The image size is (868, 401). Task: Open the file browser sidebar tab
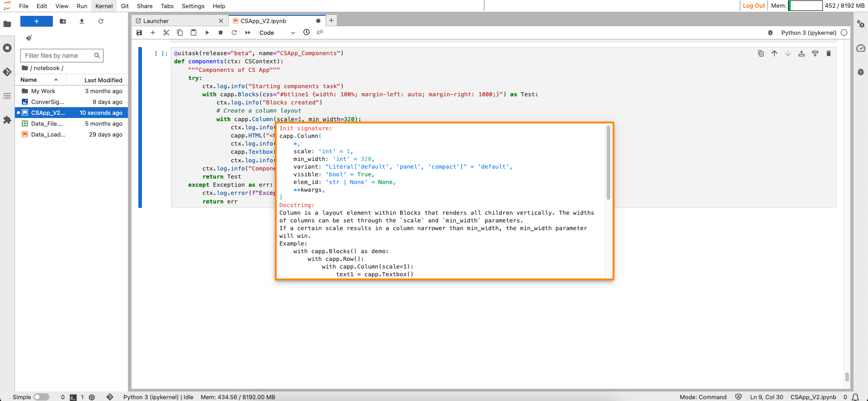click(x=7, y=24)
